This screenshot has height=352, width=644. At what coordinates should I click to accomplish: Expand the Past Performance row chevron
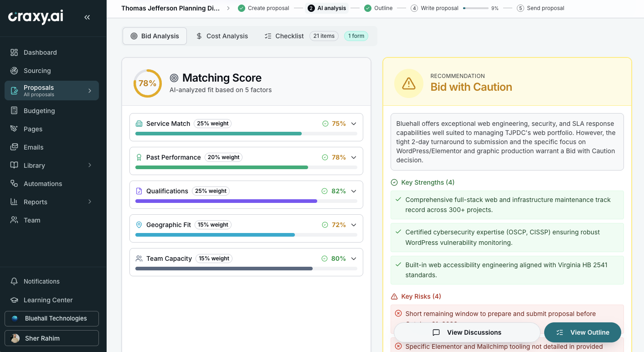pyautogui.click(x=354, y=157)
